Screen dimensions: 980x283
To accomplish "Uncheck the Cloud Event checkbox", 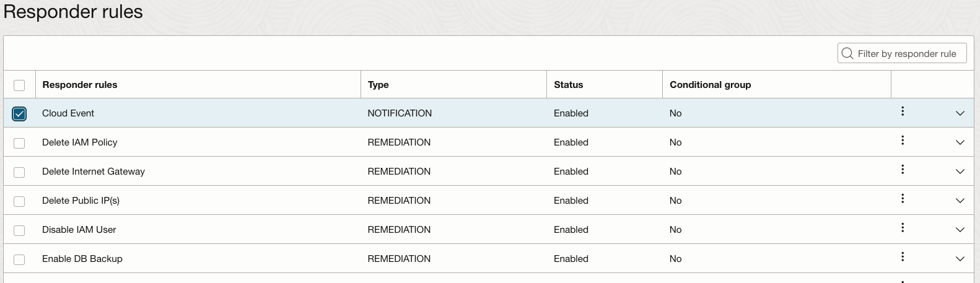I will [x=19, y=114].
